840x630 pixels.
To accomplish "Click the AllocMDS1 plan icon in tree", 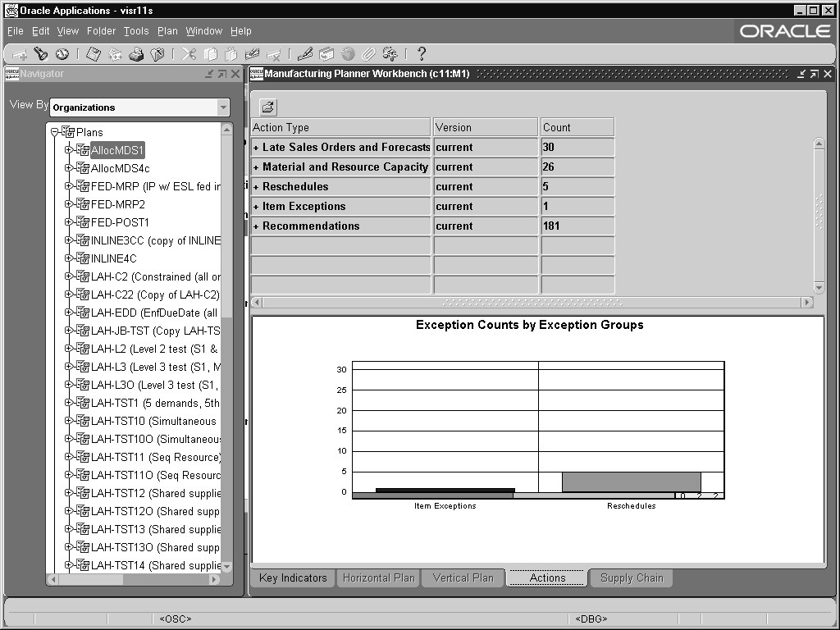I will pyautogui.click(x=83, y=149).
